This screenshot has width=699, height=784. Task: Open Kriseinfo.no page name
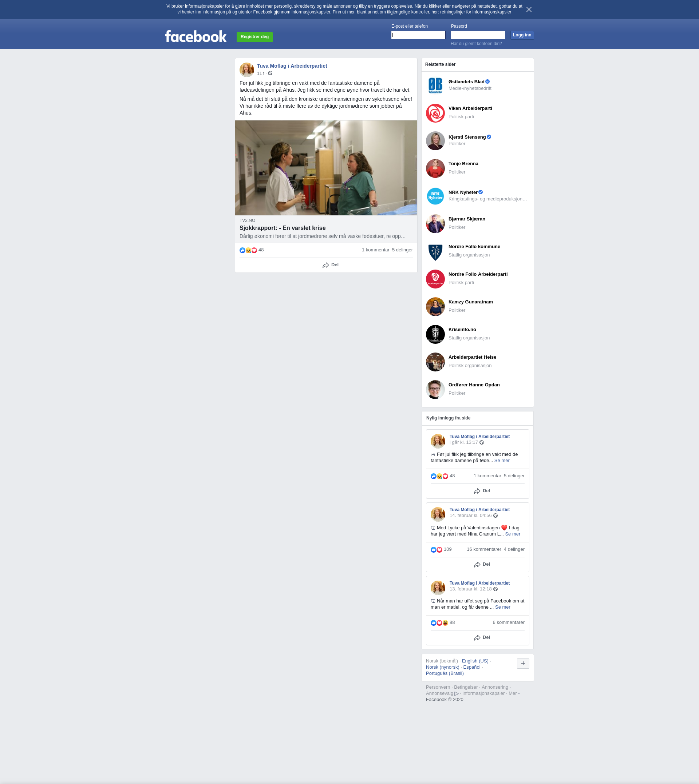tap(462, 330)
